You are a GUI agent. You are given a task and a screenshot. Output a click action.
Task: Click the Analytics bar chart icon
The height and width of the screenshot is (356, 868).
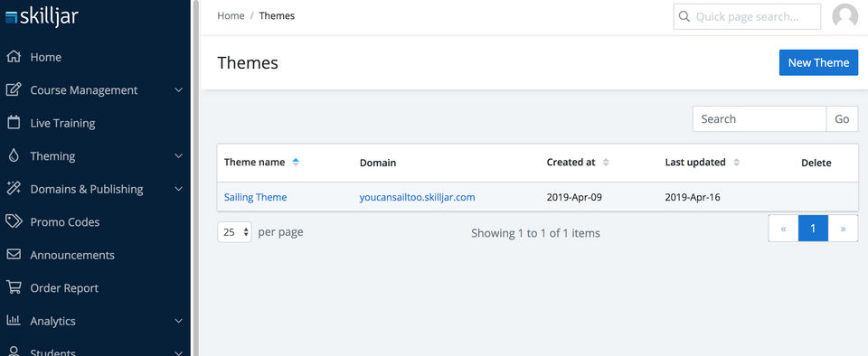point(14,321)
